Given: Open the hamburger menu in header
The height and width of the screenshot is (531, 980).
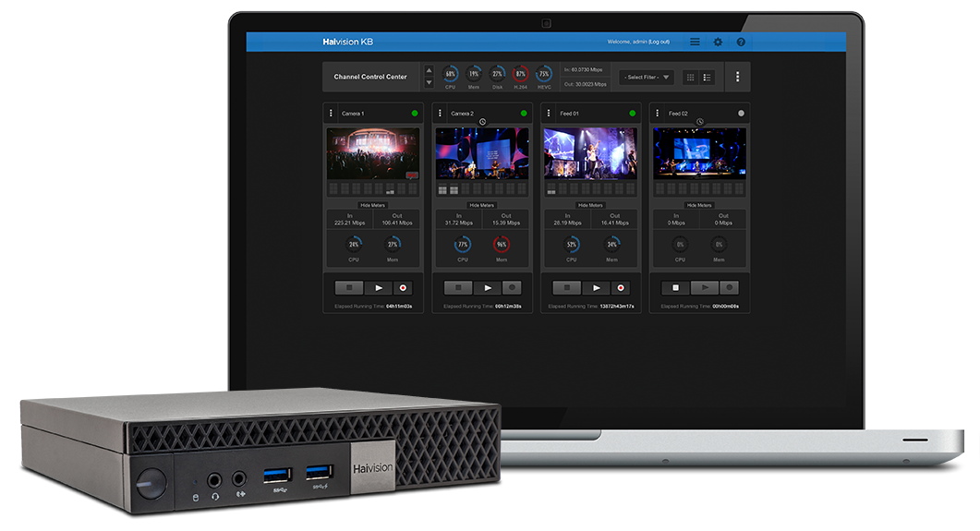Looking at the screenshot, I should coord(695,42).
